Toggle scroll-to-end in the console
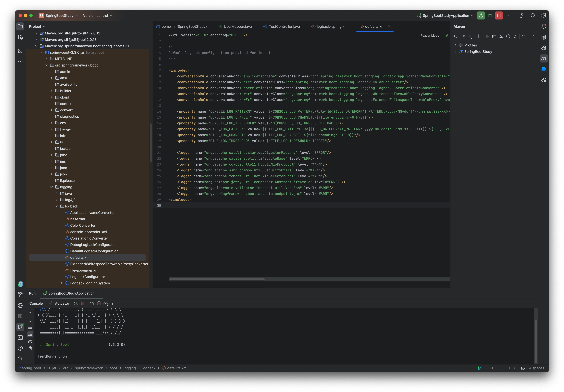 [x=30, y=334]
